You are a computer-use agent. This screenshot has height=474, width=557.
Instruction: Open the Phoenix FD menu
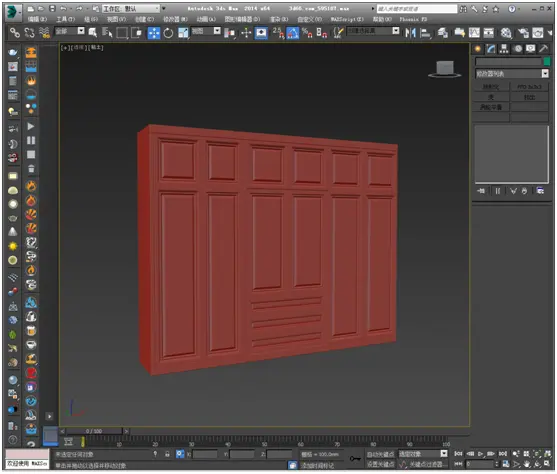click(413, 19)
